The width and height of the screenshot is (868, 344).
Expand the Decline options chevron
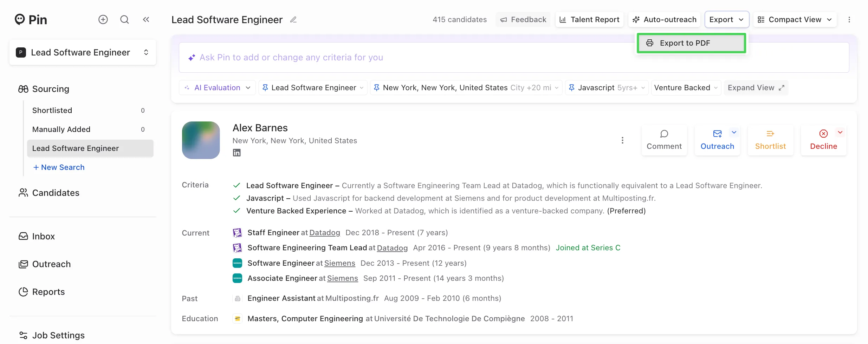[x=840, y=132]
